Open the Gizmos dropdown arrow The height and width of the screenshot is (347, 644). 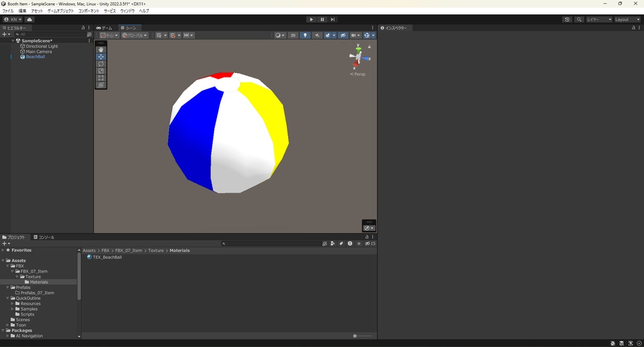click(374, 35)
